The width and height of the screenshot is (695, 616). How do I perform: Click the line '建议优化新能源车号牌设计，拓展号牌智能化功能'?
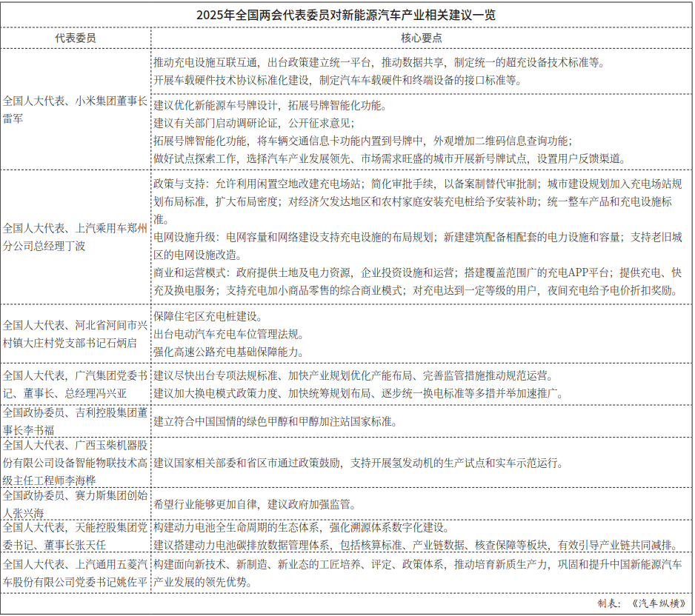(271, 105)
